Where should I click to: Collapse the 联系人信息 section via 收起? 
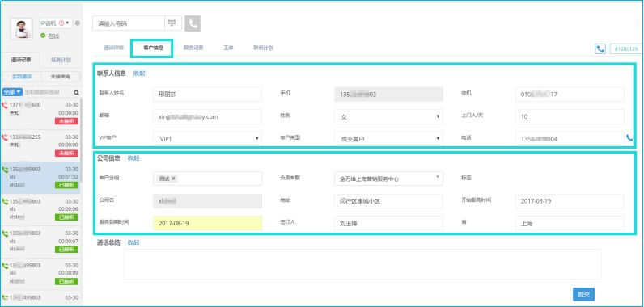coord(139,74)
